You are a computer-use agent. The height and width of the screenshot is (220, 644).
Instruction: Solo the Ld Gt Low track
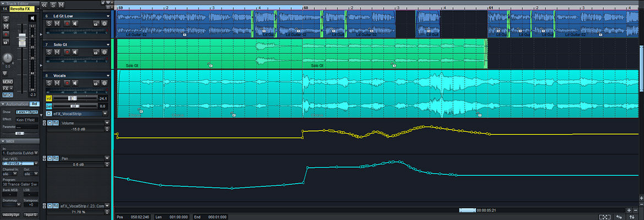[x=50, y=24]
